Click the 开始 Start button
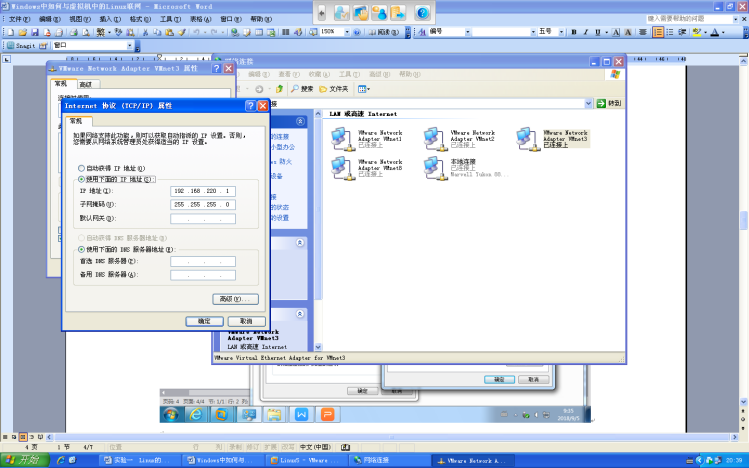This screenshot has width=749, height=468. [24, 460]
